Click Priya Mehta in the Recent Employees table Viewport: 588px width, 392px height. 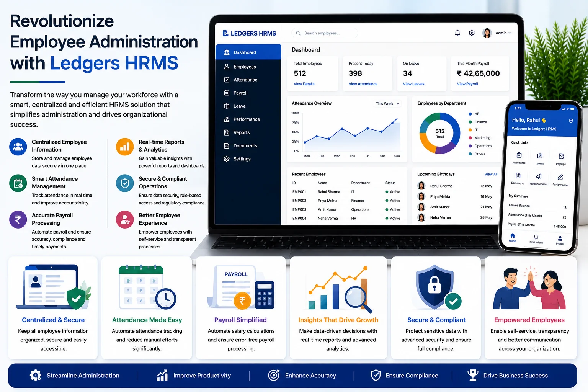328,201
